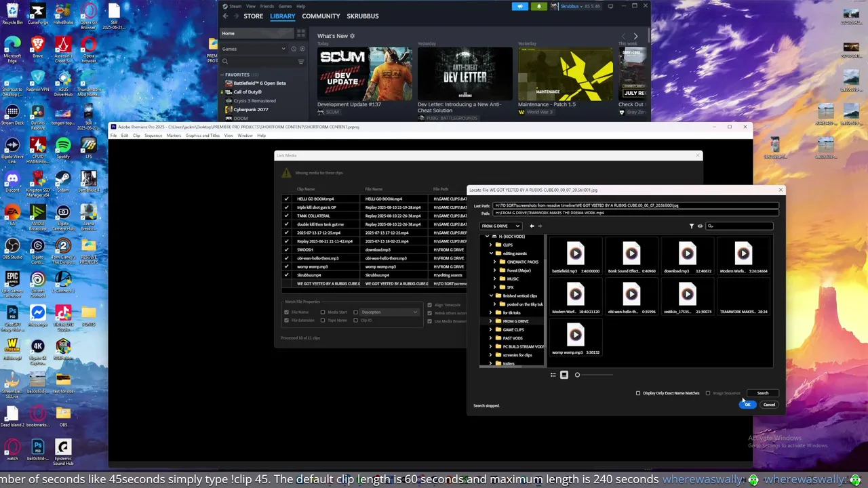The width and height of the screenshot is (868, 488).
Task: Toggle the Media Start match checkbox
Action: [323, 312]
